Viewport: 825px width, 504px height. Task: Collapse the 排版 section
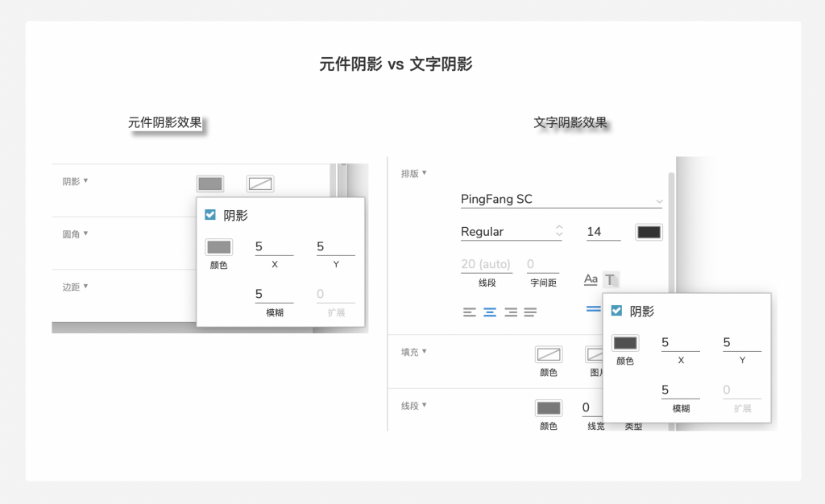(424, 173)
